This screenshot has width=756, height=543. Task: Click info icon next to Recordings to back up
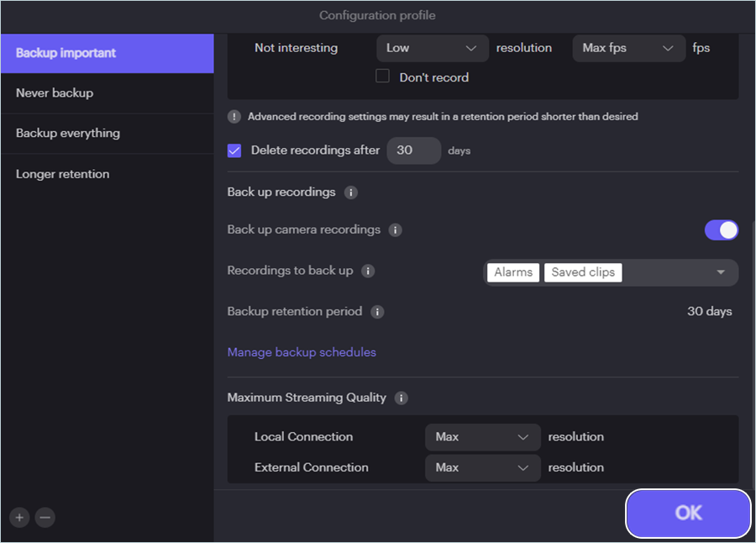pos(368,271)
